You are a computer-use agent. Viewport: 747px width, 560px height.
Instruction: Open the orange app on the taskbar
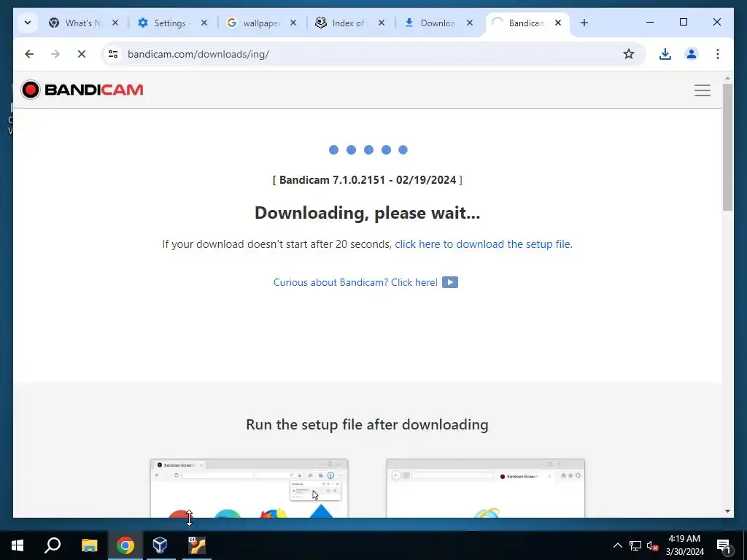196,545
